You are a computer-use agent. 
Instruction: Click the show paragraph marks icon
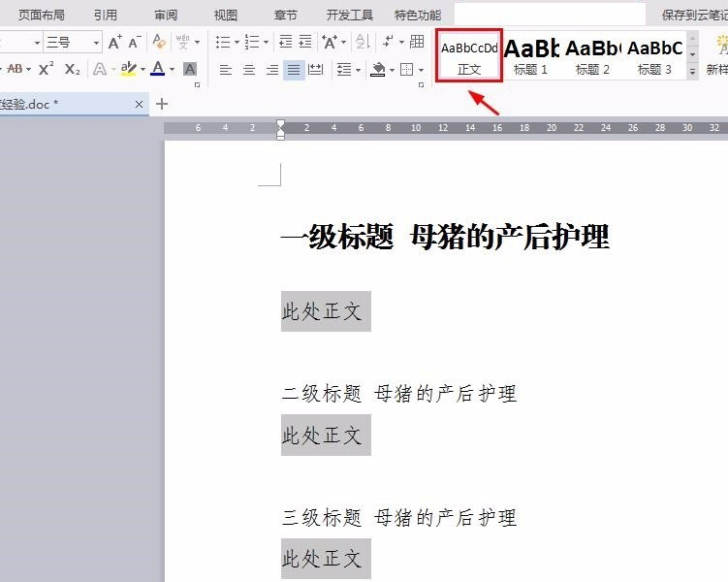point(388,42)
